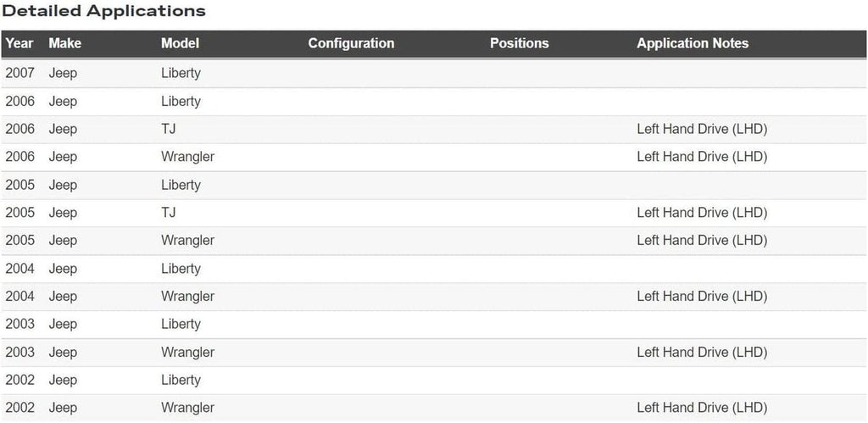Click Left Hand Drive note for 2006 TJ
The image size is (868, 423).
point(702,129)
